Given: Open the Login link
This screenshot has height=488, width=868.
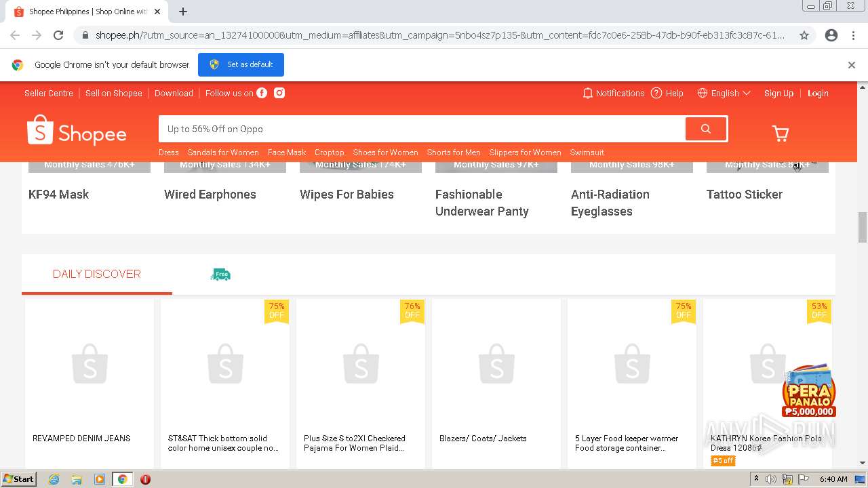Looking at the screenshot, I should [818, 93].
